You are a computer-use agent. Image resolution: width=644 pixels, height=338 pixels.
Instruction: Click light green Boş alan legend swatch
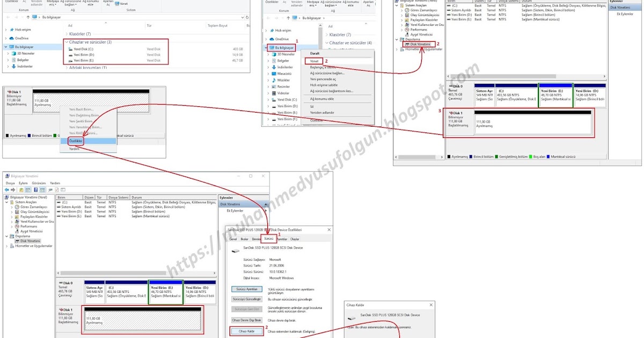531,157
